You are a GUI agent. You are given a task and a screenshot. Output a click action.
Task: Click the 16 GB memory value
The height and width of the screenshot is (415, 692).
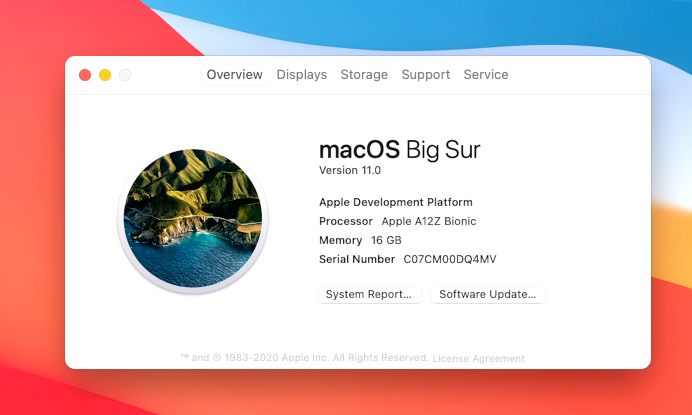tap(386, 240)
